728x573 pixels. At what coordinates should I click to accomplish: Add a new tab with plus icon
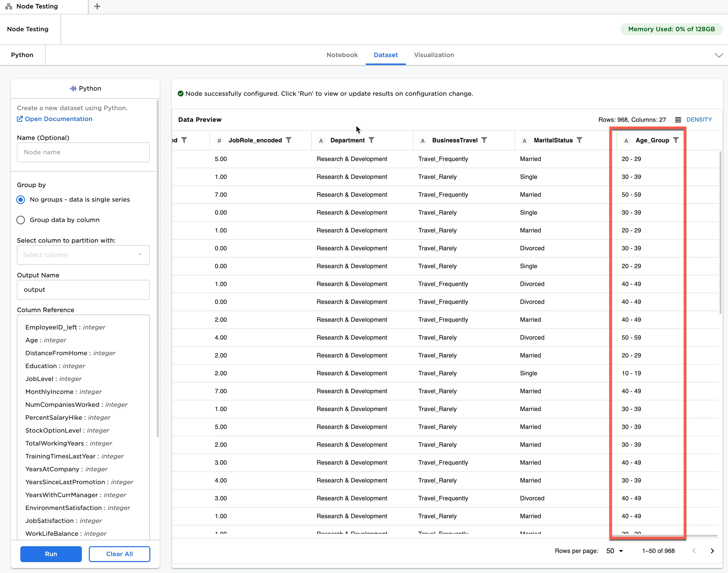[x=97, y=6]
